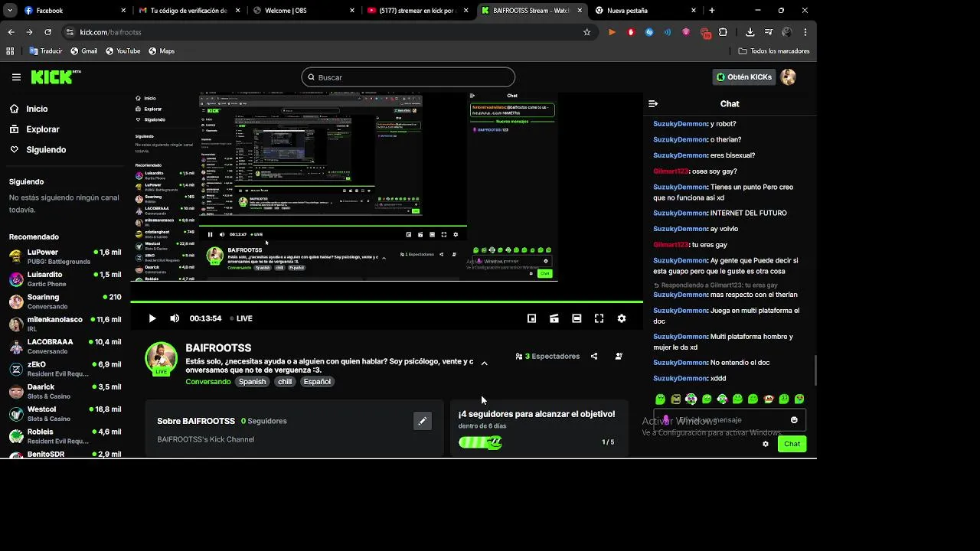980x551 pixels.
Task: Open a new browser tab with plus
Action: tap(712, 11)
